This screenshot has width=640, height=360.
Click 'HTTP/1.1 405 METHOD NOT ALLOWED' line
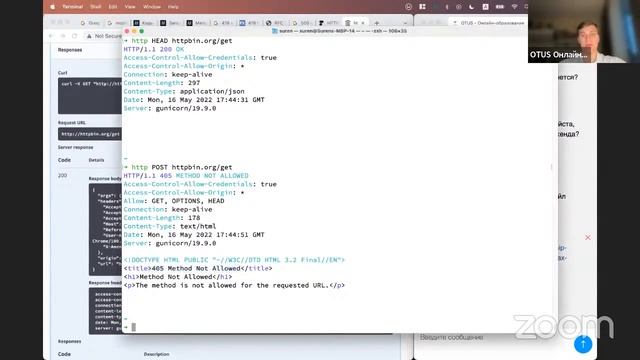[186, 176]
